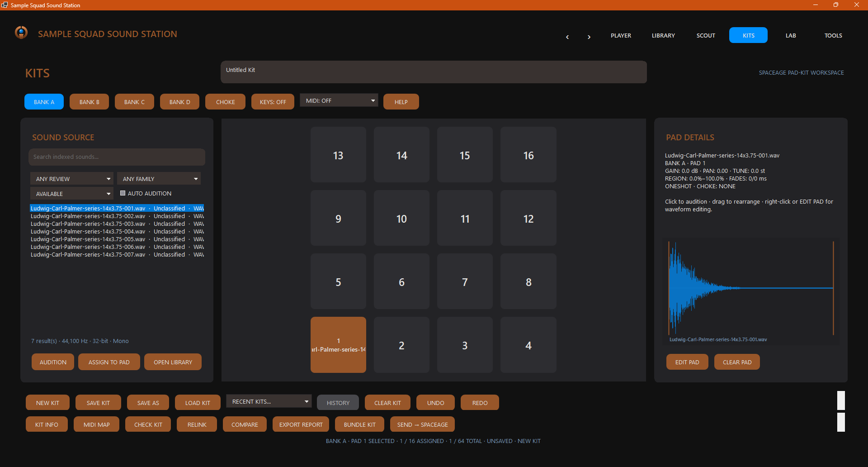This screenshot has width=868, height=467.
Task: Click ASSIGN TO PAD
Action: pyautogui.click(x=109, y=362)
